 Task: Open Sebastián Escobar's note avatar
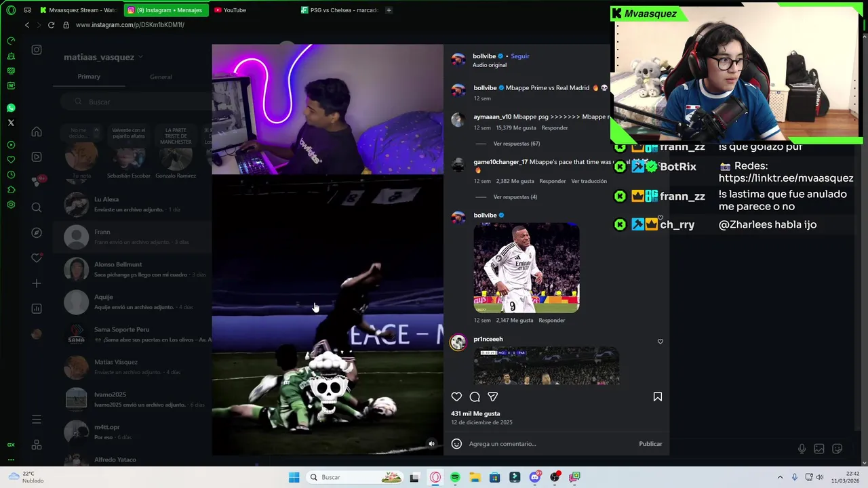coord(128,157)
